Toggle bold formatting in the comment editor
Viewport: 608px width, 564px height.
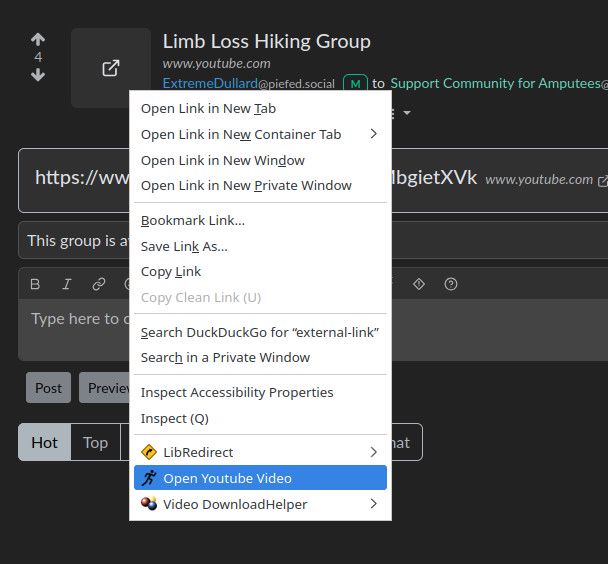pos(35,285)
